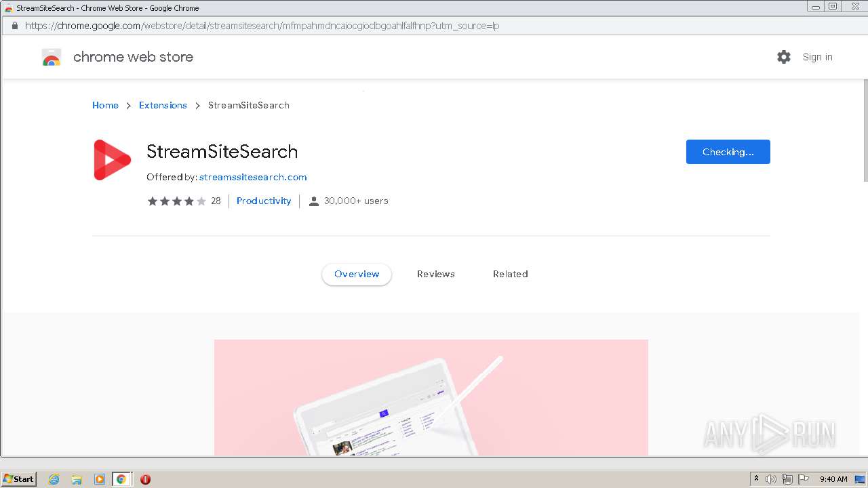Click the red security taskbar icon

pyautogui.click(x=145, y=479)
